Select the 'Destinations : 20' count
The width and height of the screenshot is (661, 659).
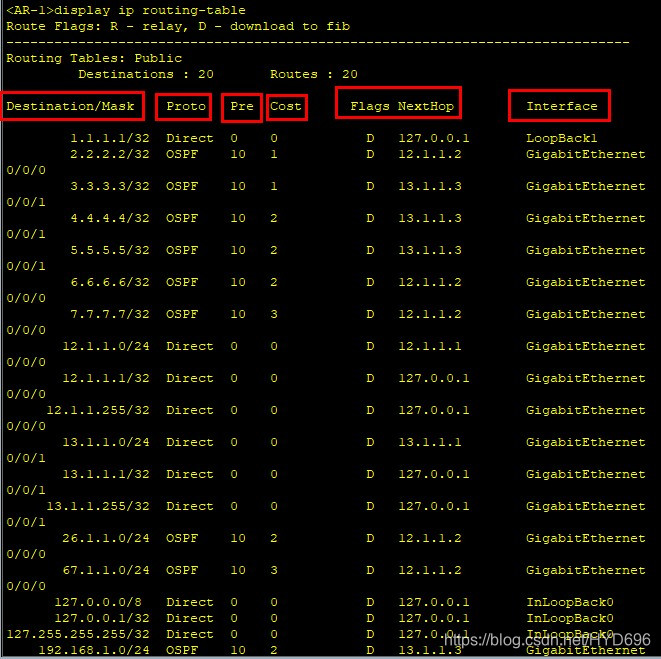146,74
